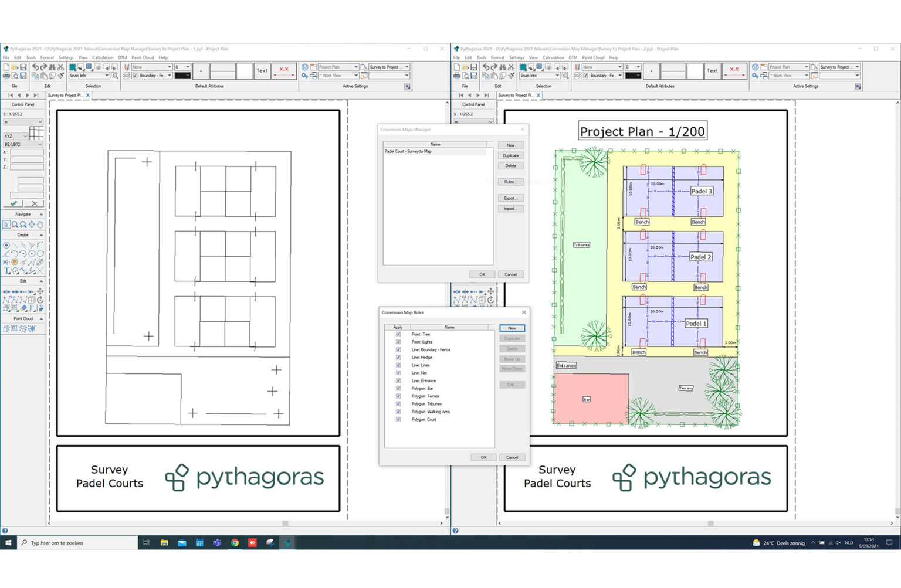
Task: Choose the point creation tool in Create panel
Action: pos(6,244)
